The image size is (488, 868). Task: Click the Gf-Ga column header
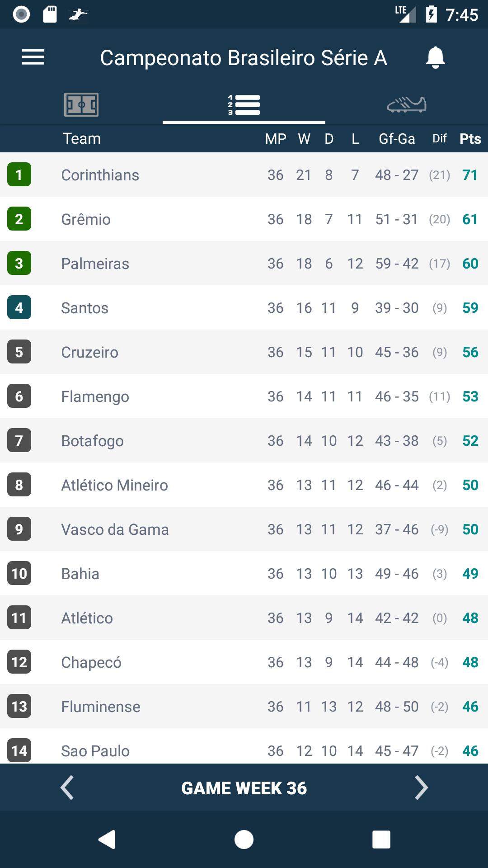(397, 139)
